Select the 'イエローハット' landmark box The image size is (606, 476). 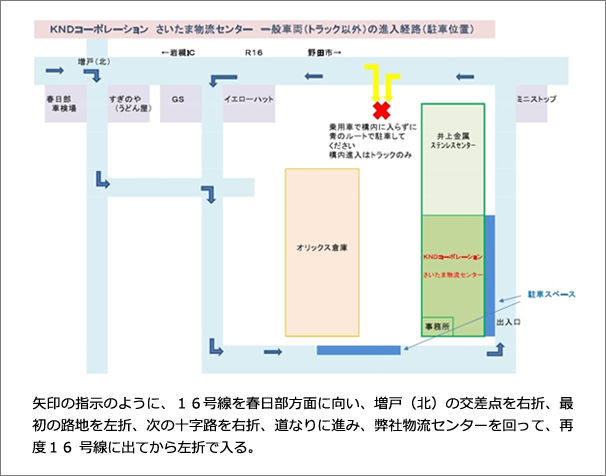point(249,104)
